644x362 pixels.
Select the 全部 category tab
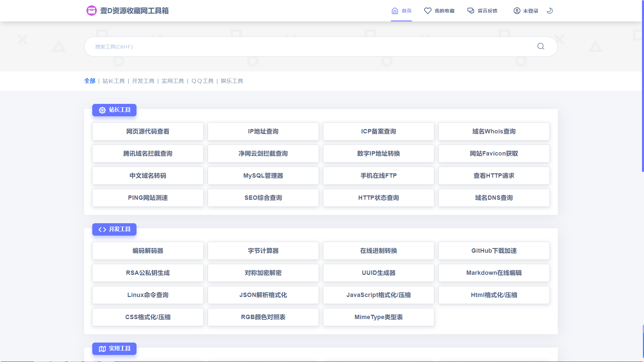coord(90,81)
